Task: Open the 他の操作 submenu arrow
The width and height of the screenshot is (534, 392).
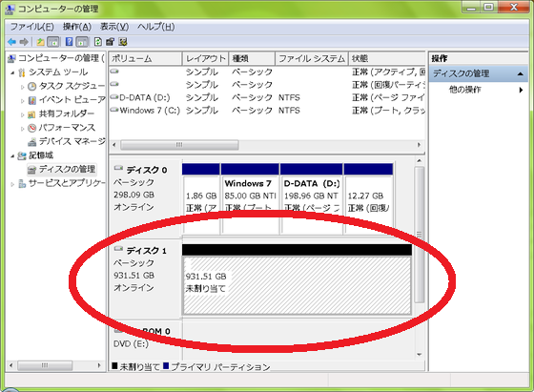Action: (x=521, y=90)
